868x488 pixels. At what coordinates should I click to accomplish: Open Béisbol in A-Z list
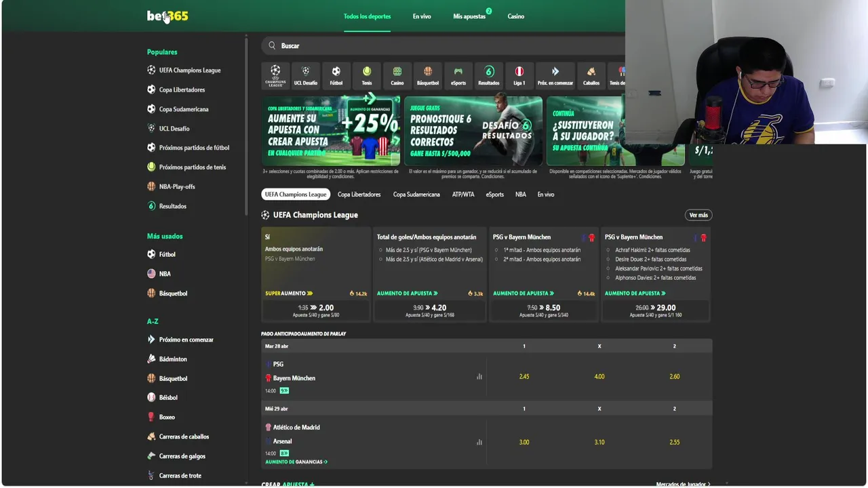(162, 398)
